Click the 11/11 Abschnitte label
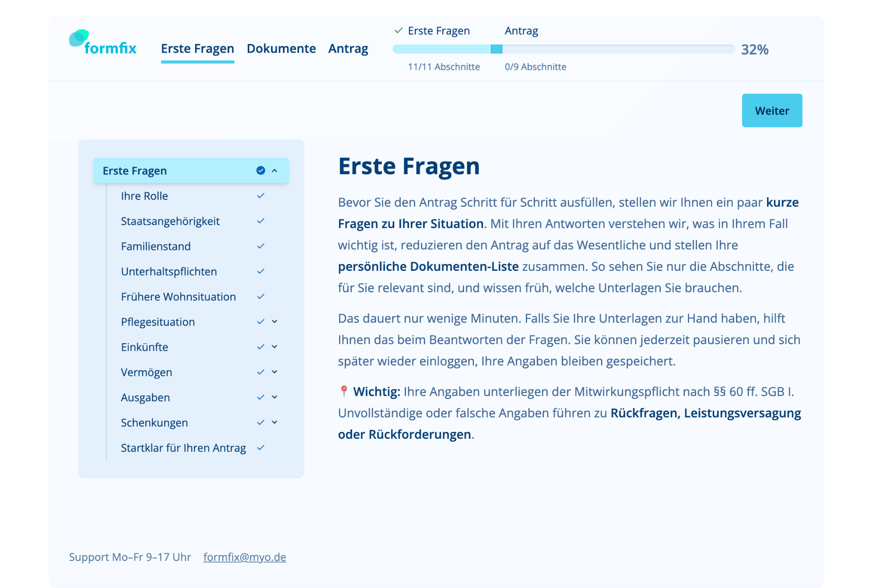The height and width of the screenshot is (588, 873). 444,67
